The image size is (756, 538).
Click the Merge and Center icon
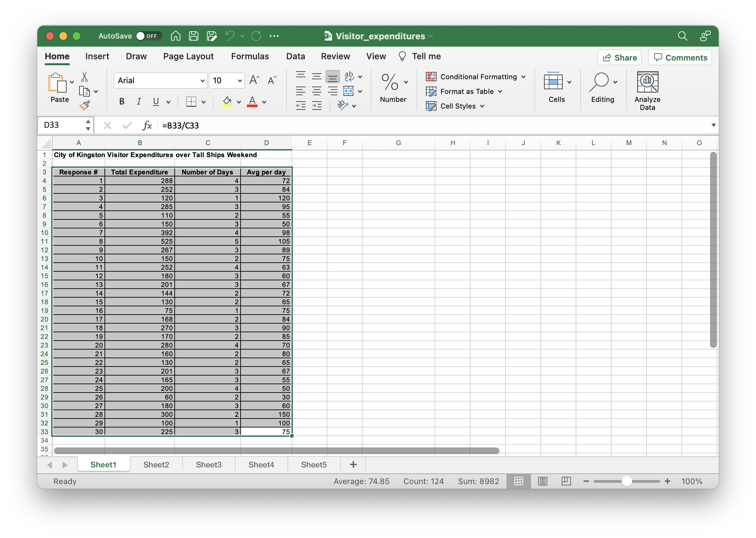click(349, 91)
